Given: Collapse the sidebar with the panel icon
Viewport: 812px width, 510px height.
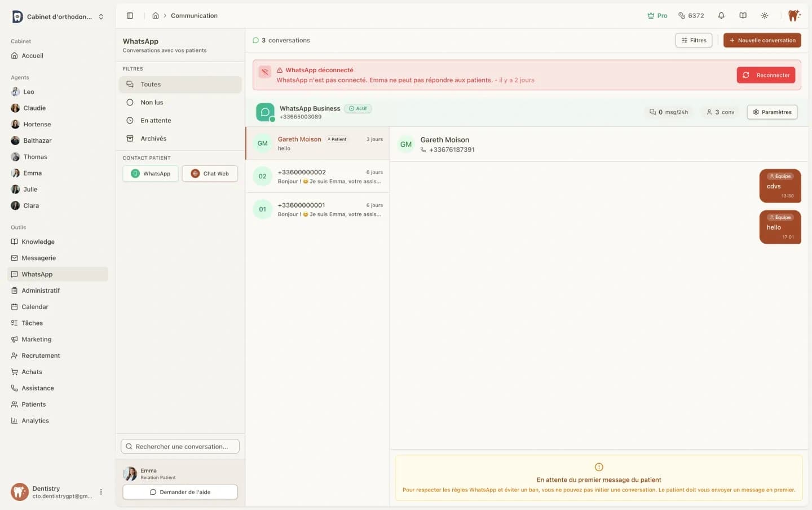Looking at the screenshot, I should click(x=130, y=15).
